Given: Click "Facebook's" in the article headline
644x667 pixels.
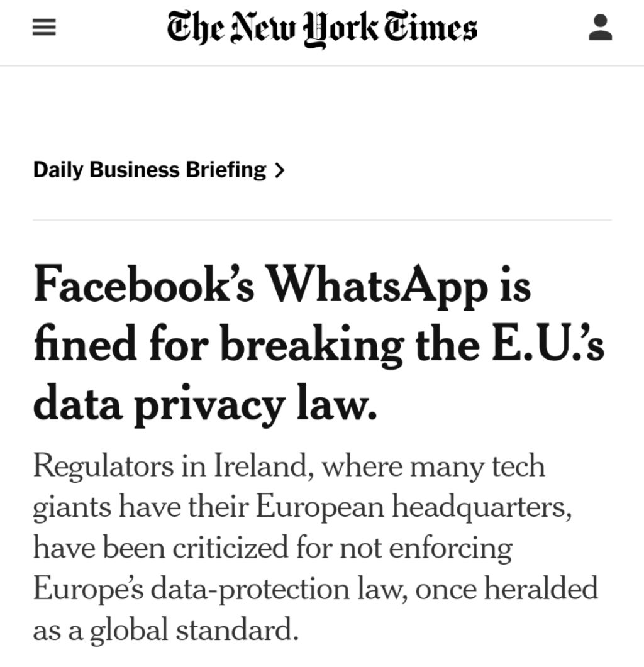Looking at the screenshot, I should coord(144,287).
